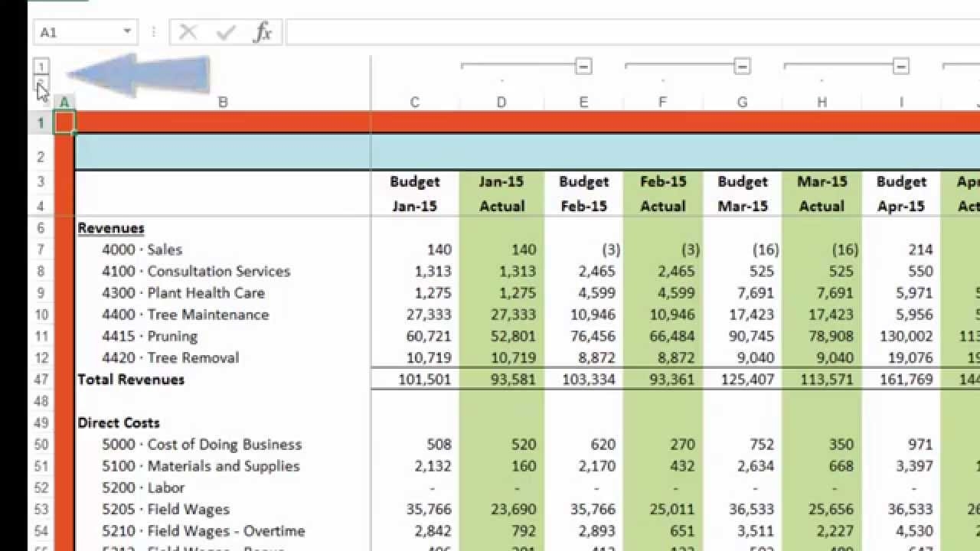Image resolution: width=980 pixels, height=551 pixels.
Task: Collapse the column group above column I
Action: 900,67
